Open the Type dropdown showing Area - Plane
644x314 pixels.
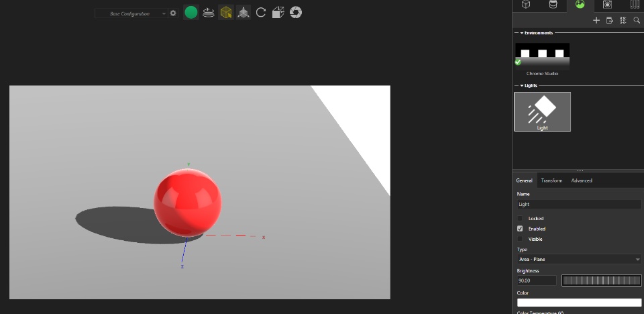[579, 260]
